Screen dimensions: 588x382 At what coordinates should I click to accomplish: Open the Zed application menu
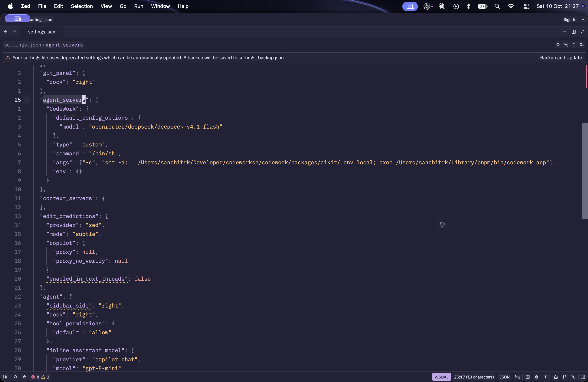point(25,6)
